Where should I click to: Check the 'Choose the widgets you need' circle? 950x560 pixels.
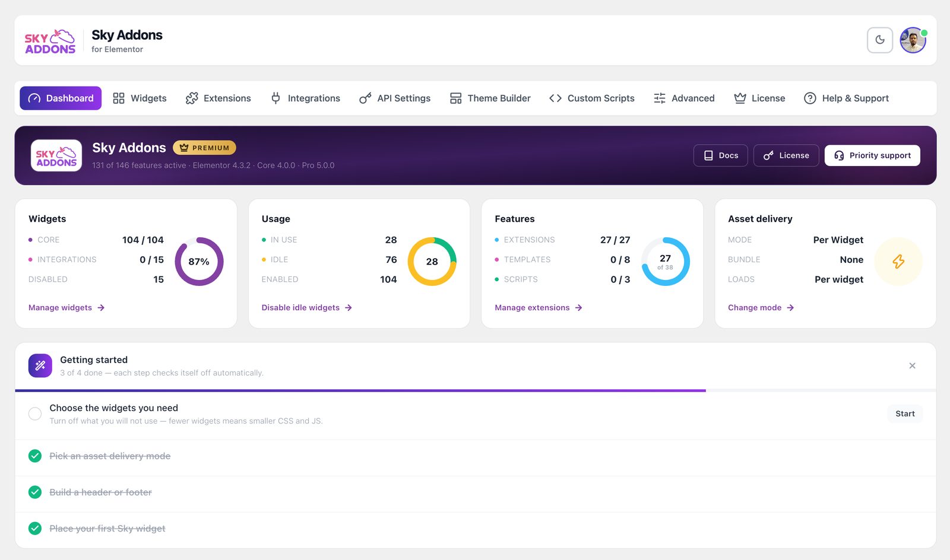tap(35, 413)
